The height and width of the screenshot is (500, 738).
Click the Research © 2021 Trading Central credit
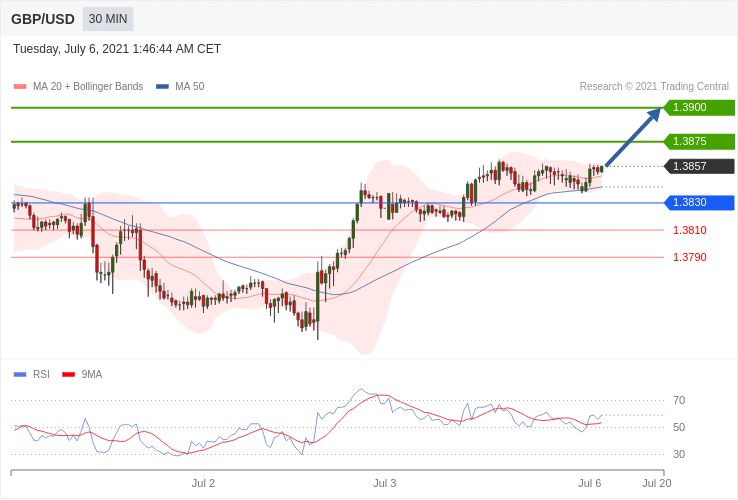coord(654,87)
